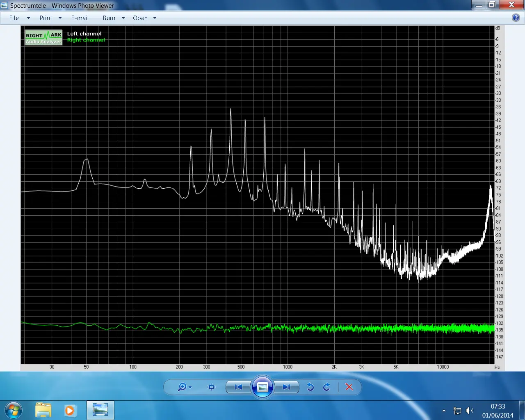Open the Print menu
This screenshot has height=420, width=525.
pos(46,18)
